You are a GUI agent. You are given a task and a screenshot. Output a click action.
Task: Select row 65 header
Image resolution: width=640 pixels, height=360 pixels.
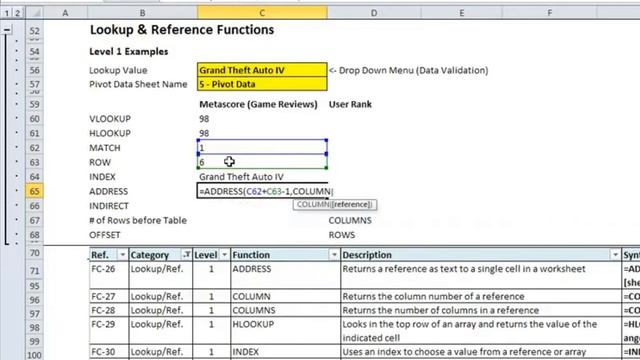(x=34, y=191)
